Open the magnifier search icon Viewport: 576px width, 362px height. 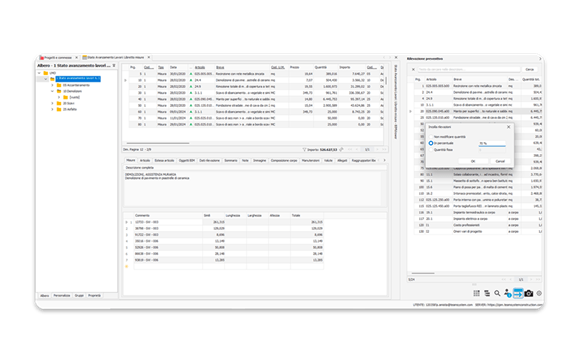(497, 293)
